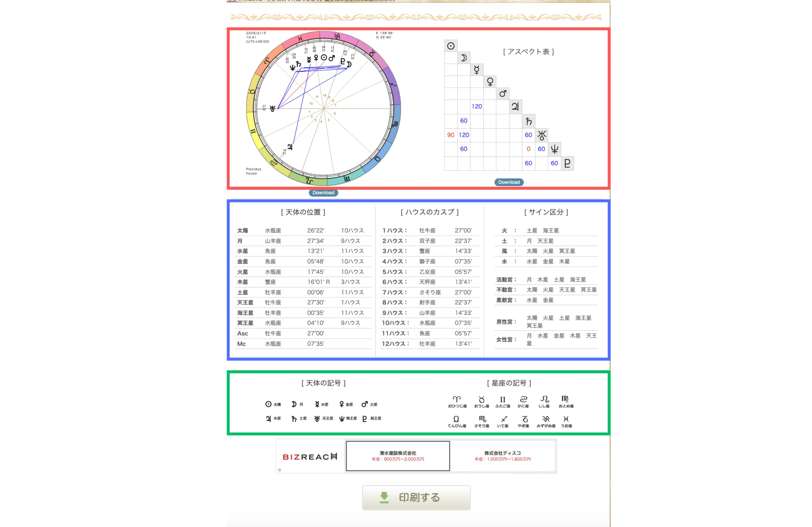Open the 株式会社ディスコ job ad
This screenshot has width=812, height=527.
tap(503, 456)
